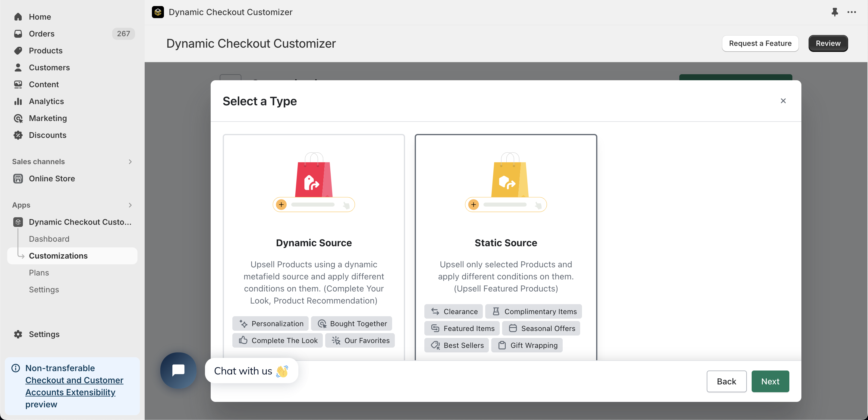
Task: Click the Analytics bar chart icon
Action: point(18,101)
